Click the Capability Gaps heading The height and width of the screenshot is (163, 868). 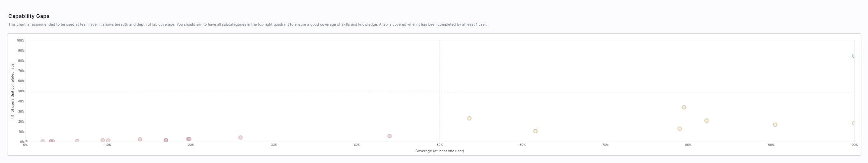click(29, 16)
